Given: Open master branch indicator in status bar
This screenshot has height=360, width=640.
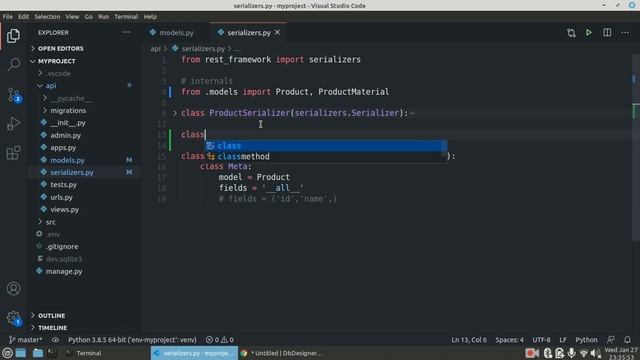Looking at the screenshot, I should pos(25,340).
